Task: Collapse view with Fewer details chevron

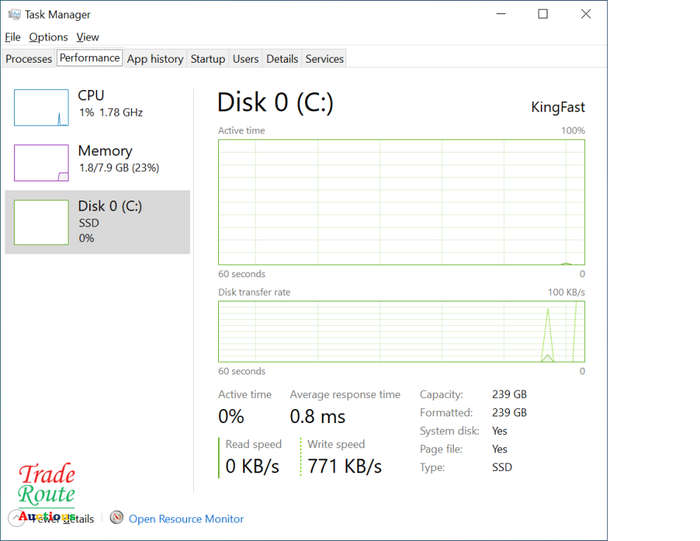Action: pyautogui.click(x=17, y=518)
